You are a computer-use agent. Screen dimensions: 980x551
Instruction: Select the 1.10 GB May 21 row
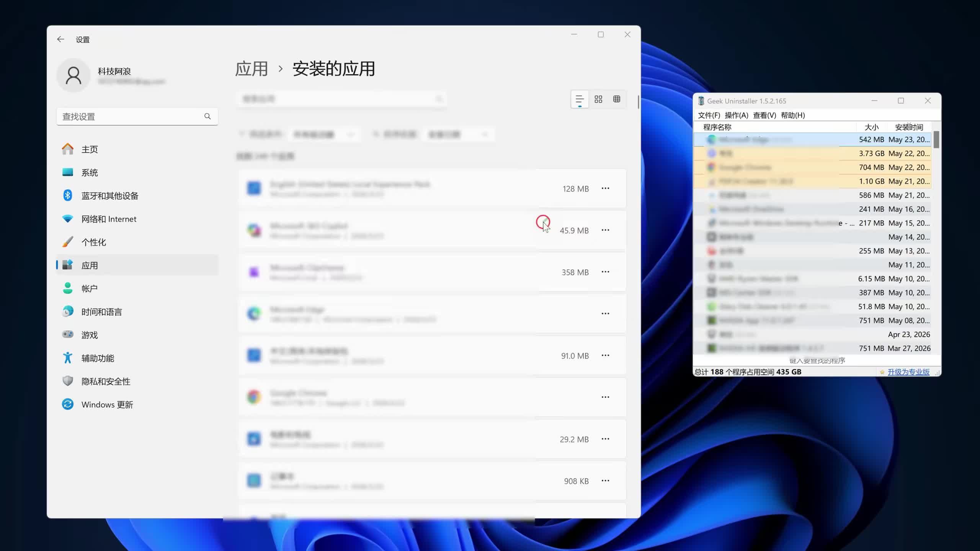812,181
